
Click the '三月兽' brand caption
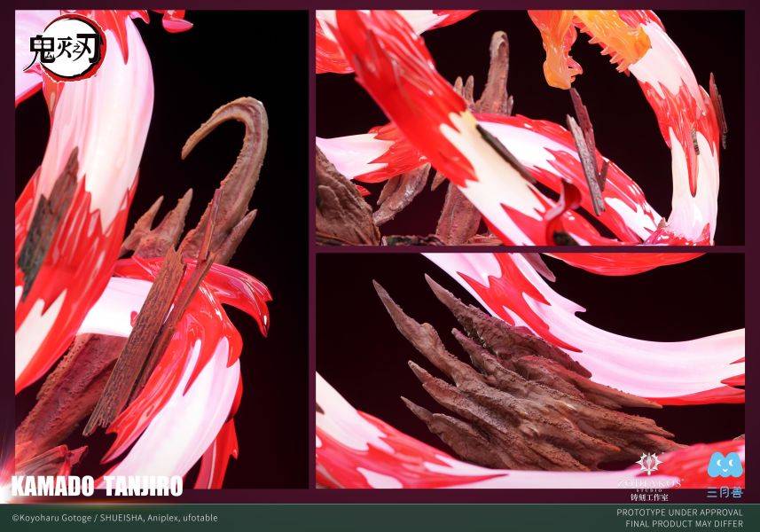coord(725,493)
